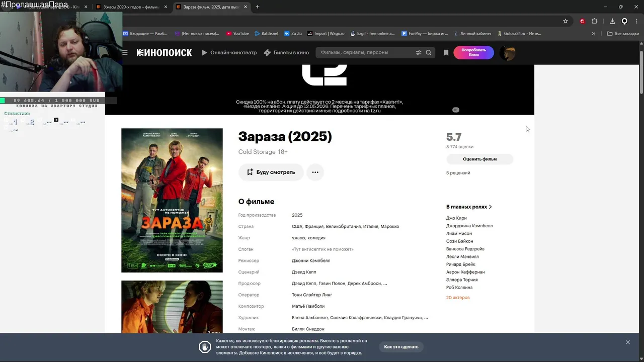644x362 pixels.
Task: Open the browser extensions puzzle icon
Action: coord(595,21)
